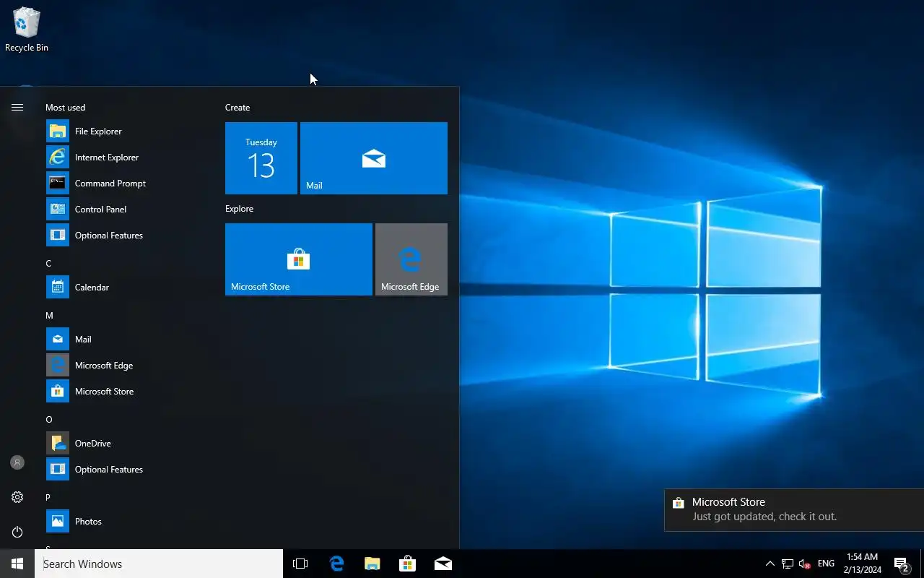Open the Microsoft Store tile
924x578 pixels.
pyautogui.click(x=299, y=259)
